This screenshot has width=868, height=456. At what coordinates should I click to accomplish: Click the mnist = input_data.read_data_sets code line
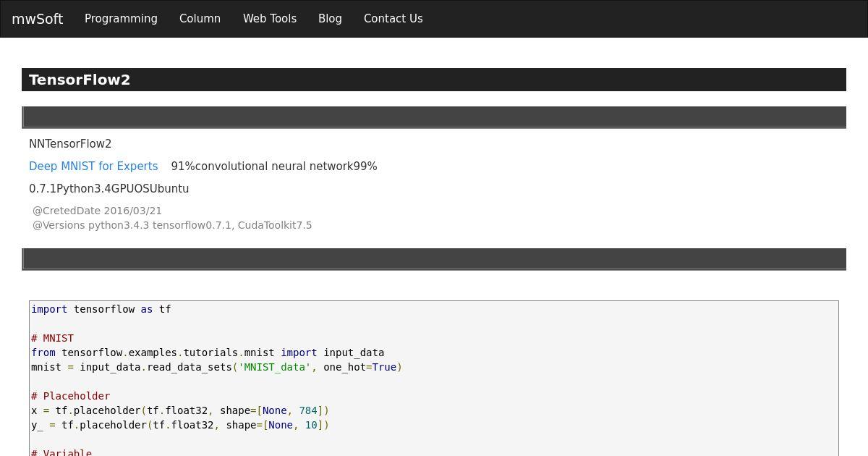[216, 367]
